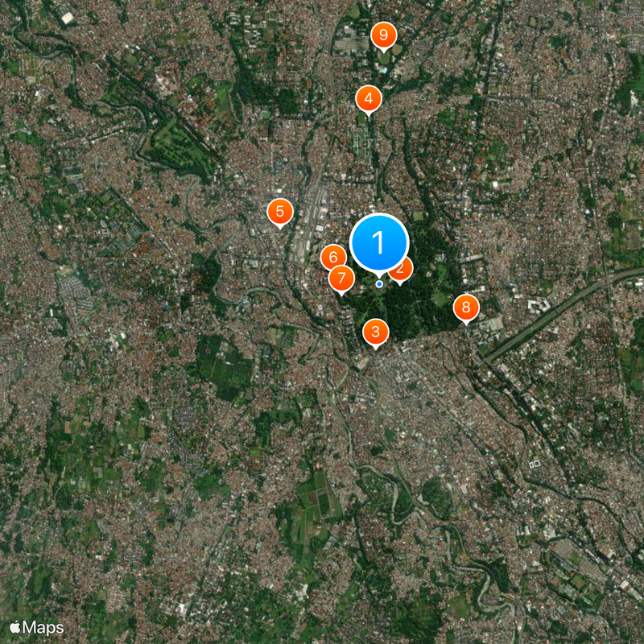This screenshot has width=644, height=644.
Task: Click the rail yard left of pin 6
Action: pos(309,230)
